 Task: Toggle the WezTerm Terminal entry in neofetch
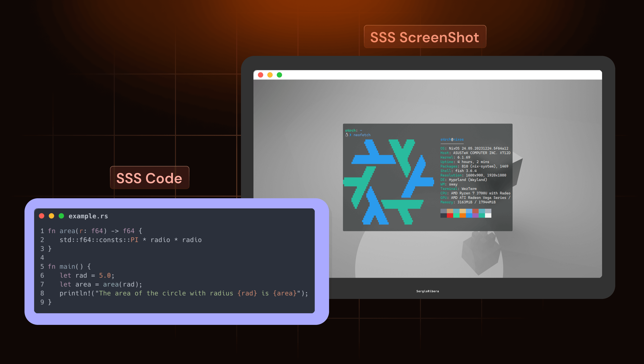(458, 189)
